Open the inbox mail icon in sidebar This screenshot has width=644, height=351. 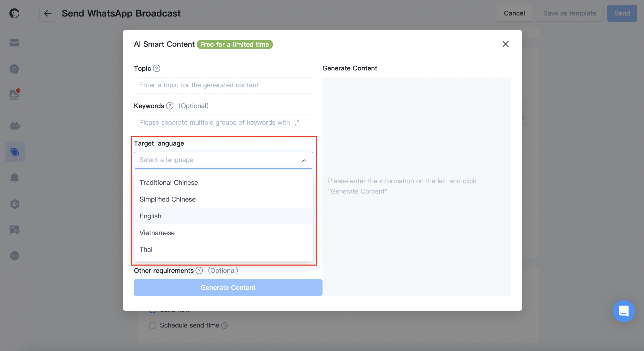point(14,43)
